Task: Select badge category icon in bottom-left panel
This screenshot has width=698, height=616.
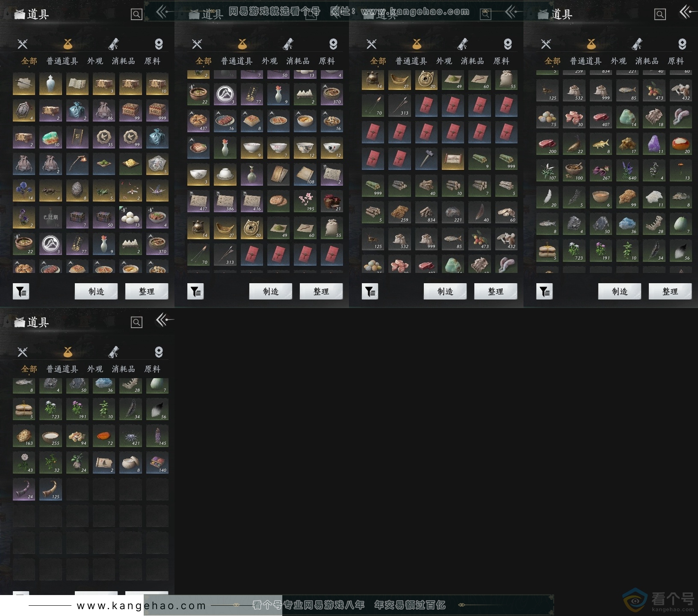Action: [x=159, y=352]
